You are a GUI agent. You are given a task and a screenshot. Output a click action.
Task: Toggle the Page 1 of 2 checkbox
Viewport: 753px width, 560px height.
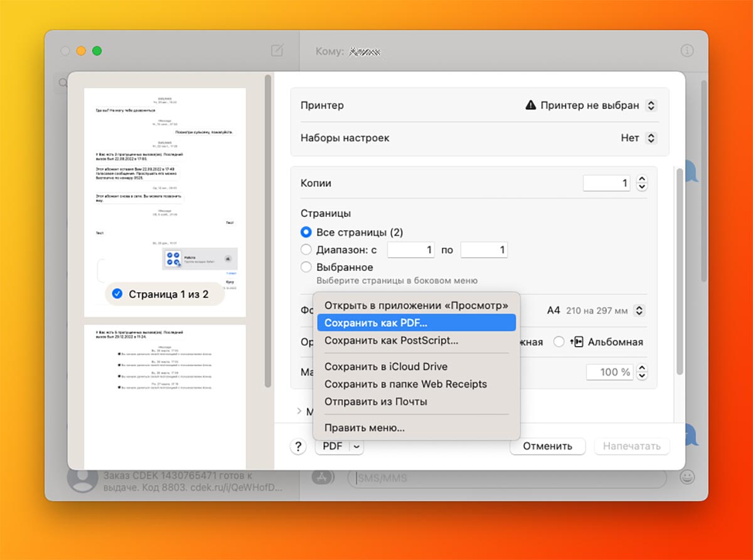117,293
